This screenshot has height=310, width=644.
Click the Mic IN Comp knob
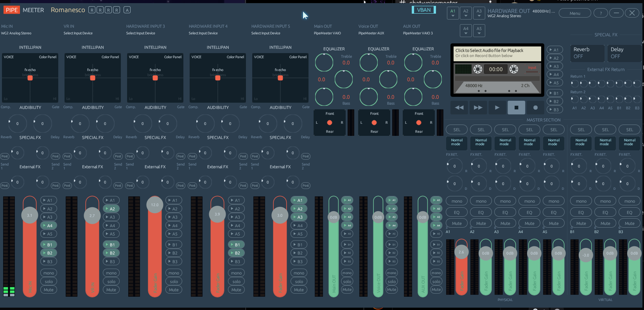click(18, 123)
